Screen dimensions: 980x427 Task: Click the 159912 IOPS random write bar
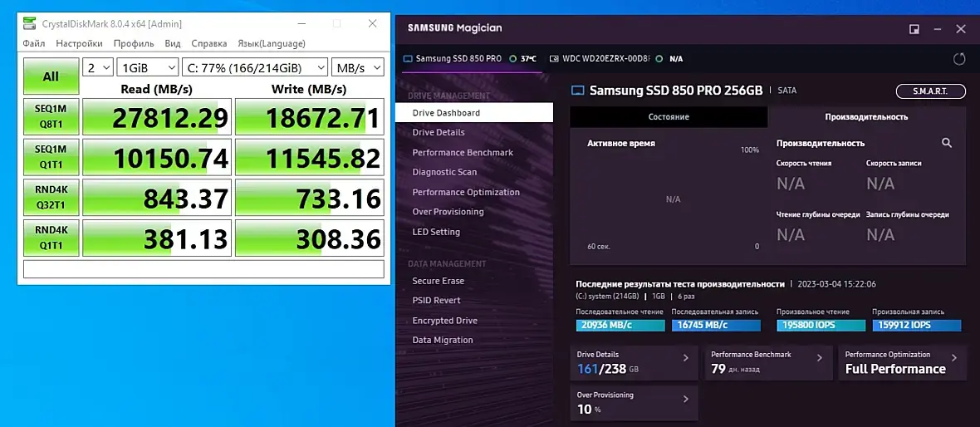pos(917,325)
